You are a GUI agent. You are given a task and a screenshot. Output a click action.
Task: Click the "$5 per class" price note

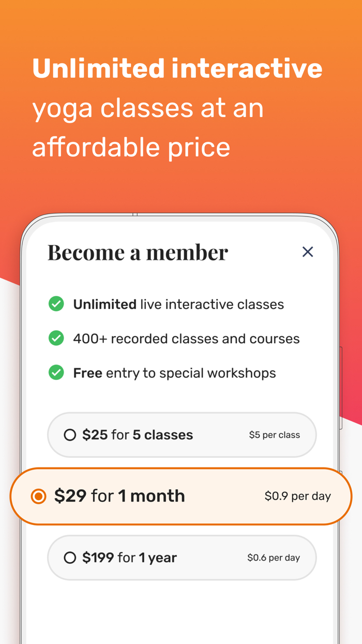click(x=274, y=435)
